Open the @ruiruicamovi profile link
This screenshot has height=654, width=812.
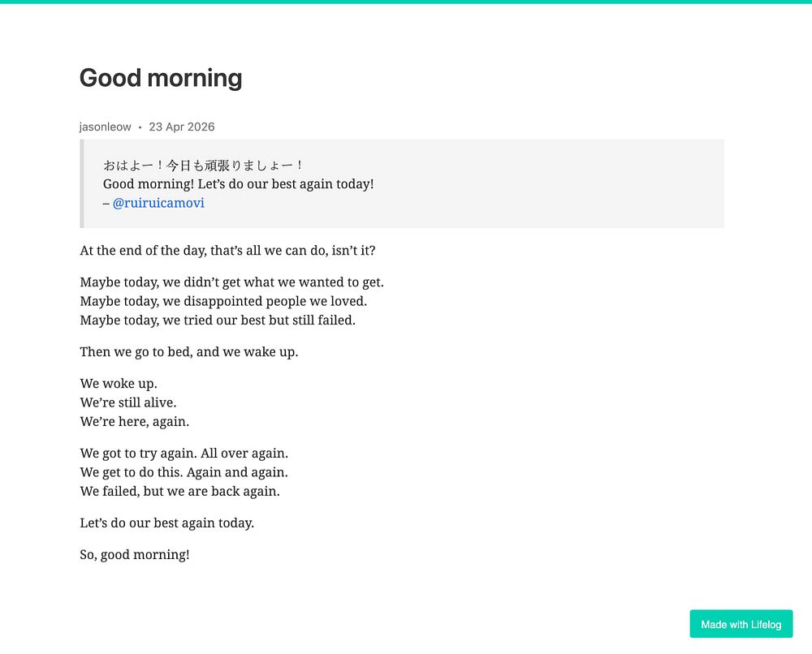(158, 203)
